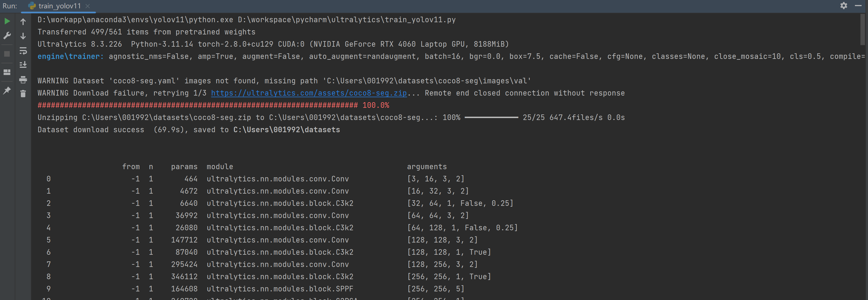Viewport: 868px width, 300px height.
Task: Click arguments '[32, 64, 1, False, 0.25]'
Action: click(460, 204)
